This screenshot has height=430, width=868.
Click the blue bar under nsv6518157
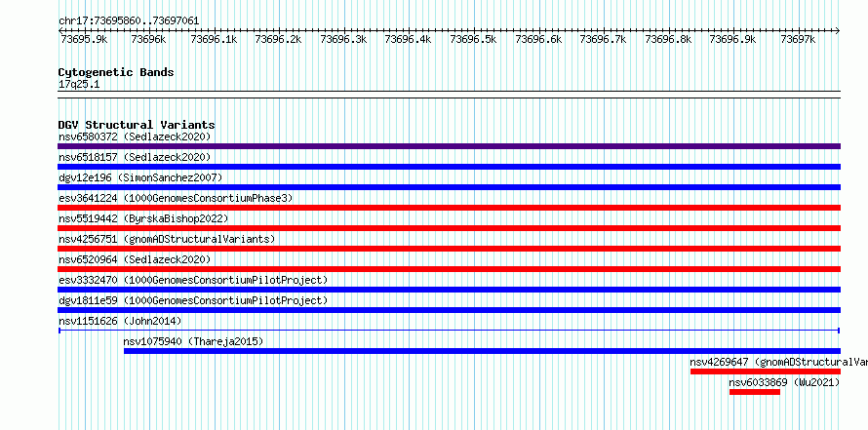click(449, 167)
